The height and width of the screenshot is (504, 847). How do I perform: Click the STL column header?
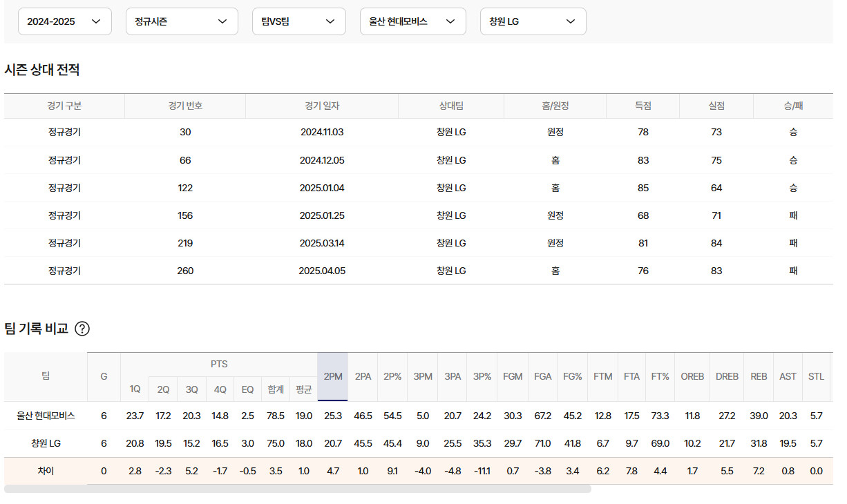point(816,376)
